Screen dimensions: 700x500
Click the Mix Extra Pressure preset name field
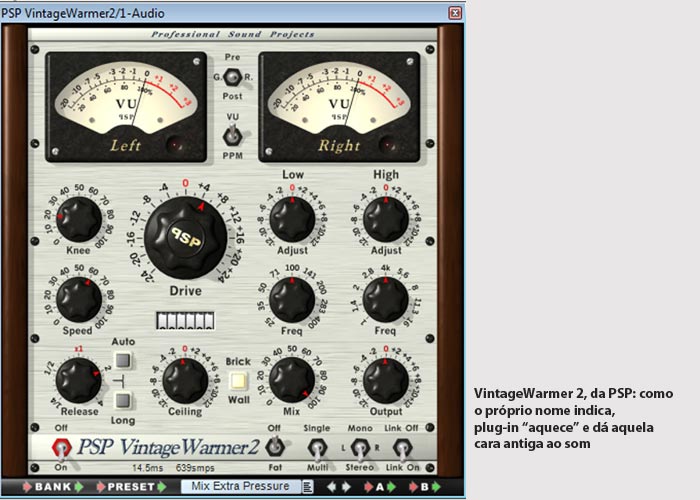tap(241, 486)
